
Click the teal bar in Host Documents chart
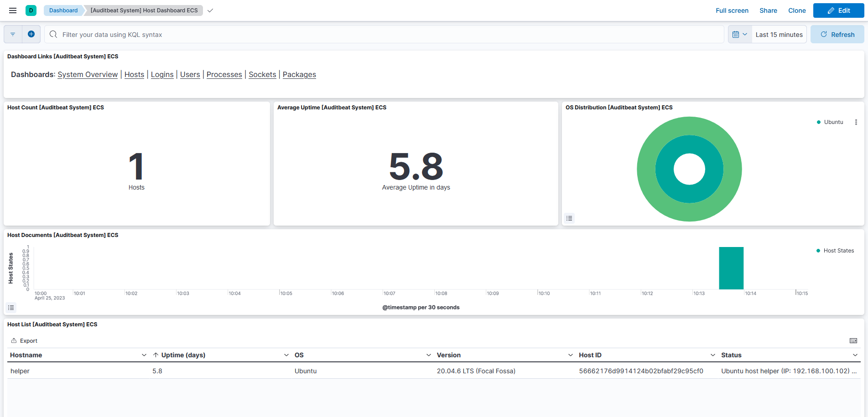731,268
